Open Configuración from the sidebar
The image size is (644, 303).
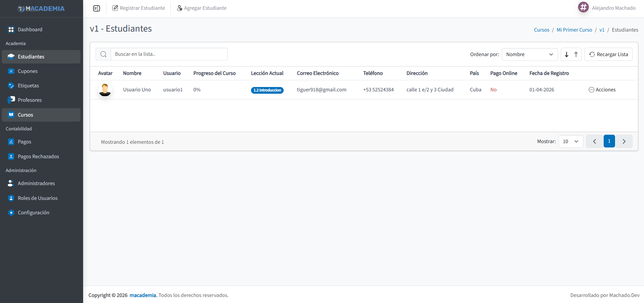(x=34, y=212)
